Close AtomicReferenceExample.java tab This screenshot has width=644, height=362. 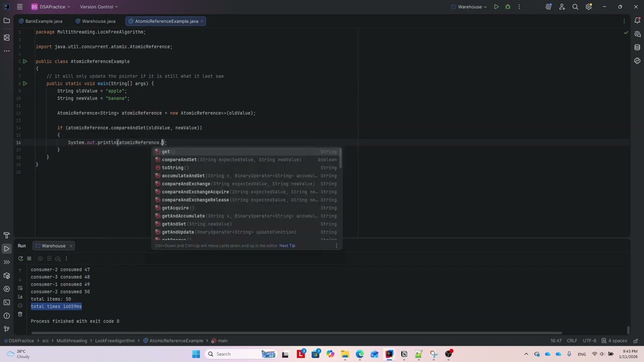[x=202, y=21]
